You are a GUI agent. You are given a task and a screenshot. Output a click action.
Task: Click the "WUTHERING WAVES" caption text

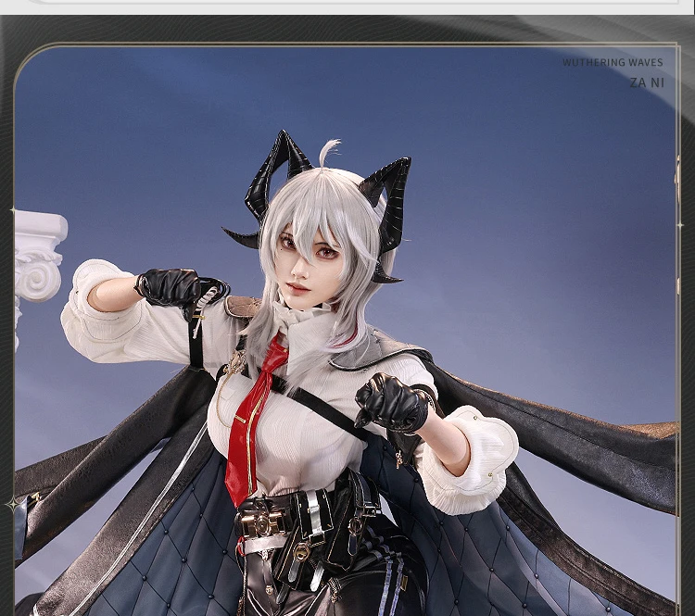point(613,62)
